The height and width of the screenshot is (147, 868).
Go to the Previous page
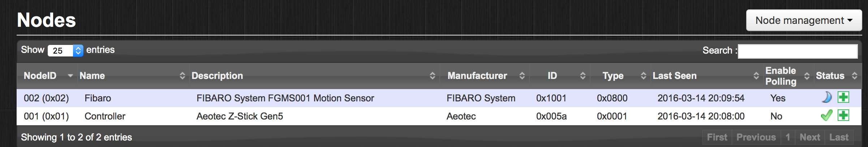click(x=756, y=137)
